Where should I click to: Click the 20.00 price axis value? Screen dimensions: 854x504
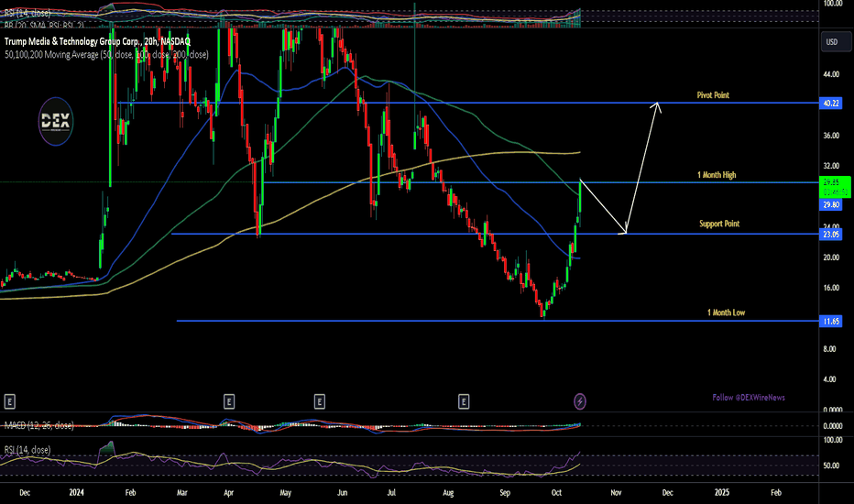[x=831, y=257]
